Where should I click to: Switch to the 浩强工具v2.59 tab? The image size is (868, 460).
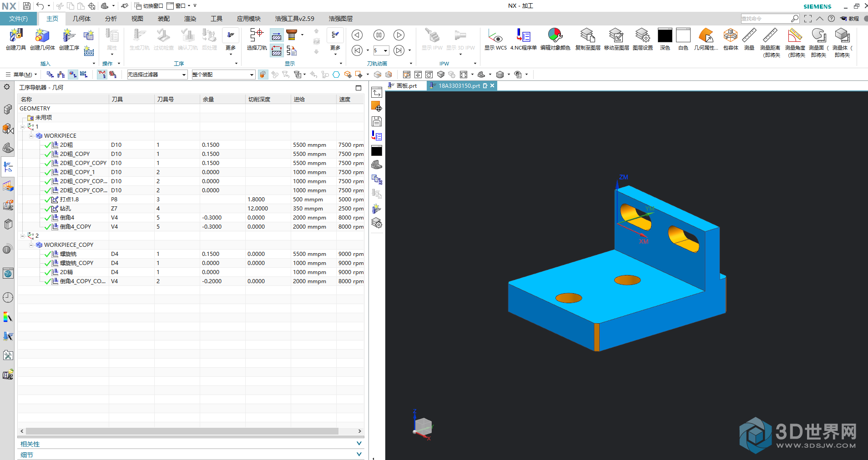(x=294, y=19)
